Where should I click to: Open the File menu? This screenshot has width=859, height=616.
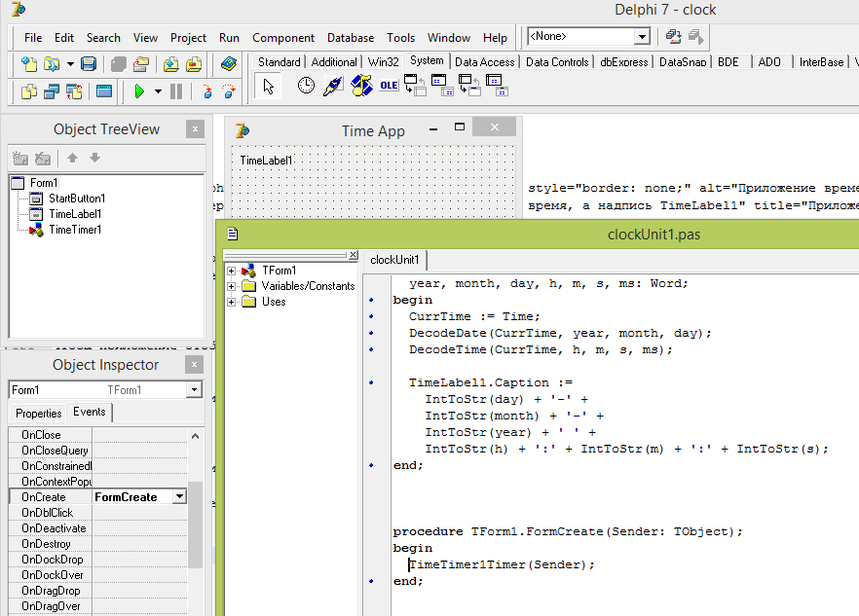coord(33,38)
